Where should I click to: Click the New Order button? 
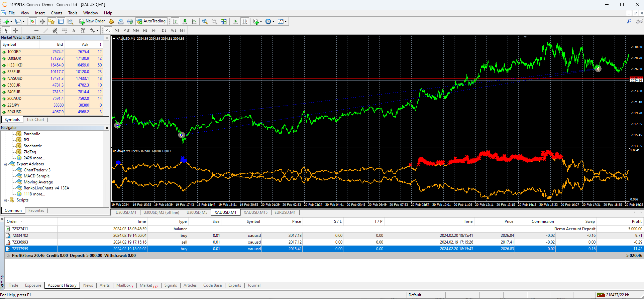pos(92,21)
